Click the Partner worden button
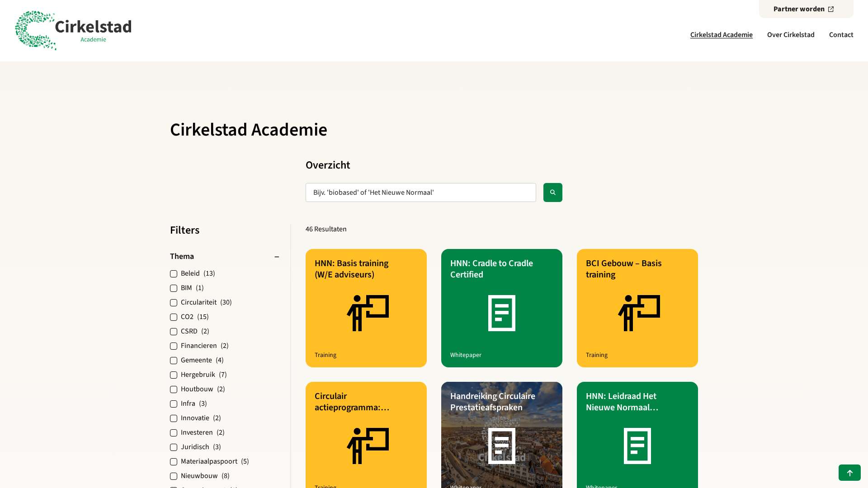 [799, 9]
